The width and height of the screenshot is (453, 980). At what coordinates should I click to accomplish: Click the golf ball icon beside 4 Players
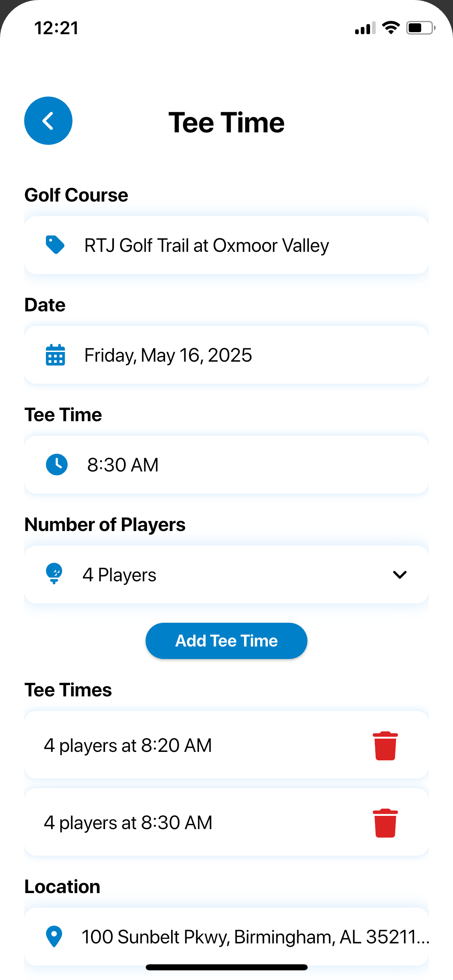54,574
